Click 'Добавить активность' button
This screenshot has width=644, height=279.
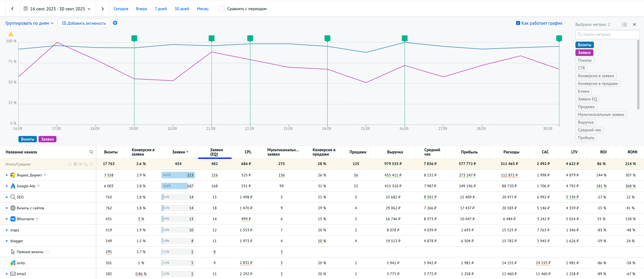click(84, 23)
